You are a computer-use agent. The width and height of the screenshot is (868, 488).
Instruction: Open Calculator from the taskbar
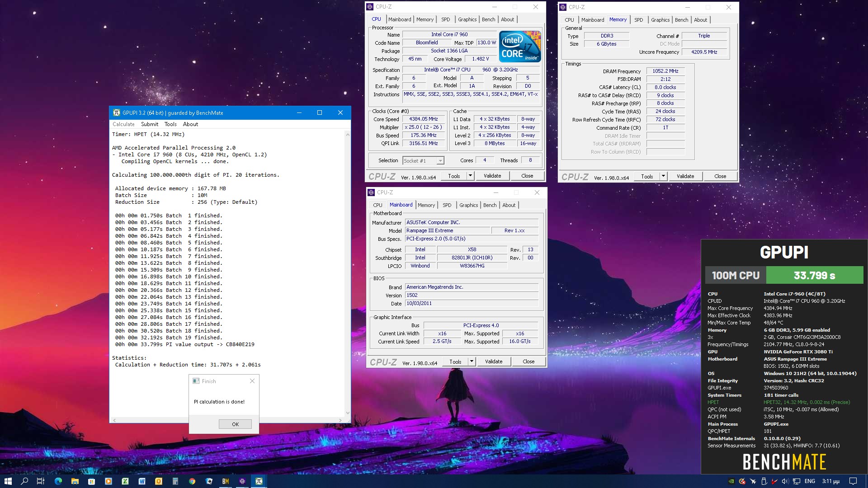tap(175, 481)
